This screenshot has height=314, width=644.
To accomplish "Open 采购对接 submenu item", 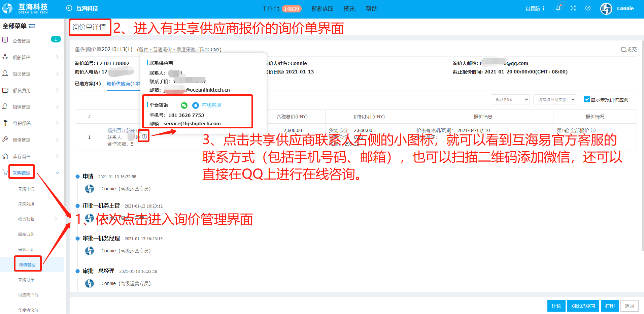I will click(x=26, y=204).
